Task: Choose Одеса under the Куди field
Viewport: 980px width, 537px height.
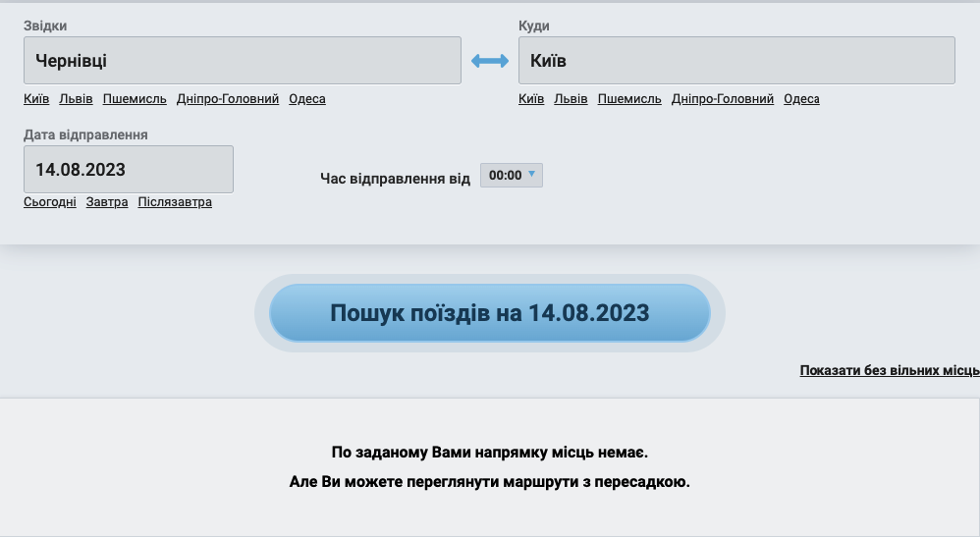Action: [801, 99]
